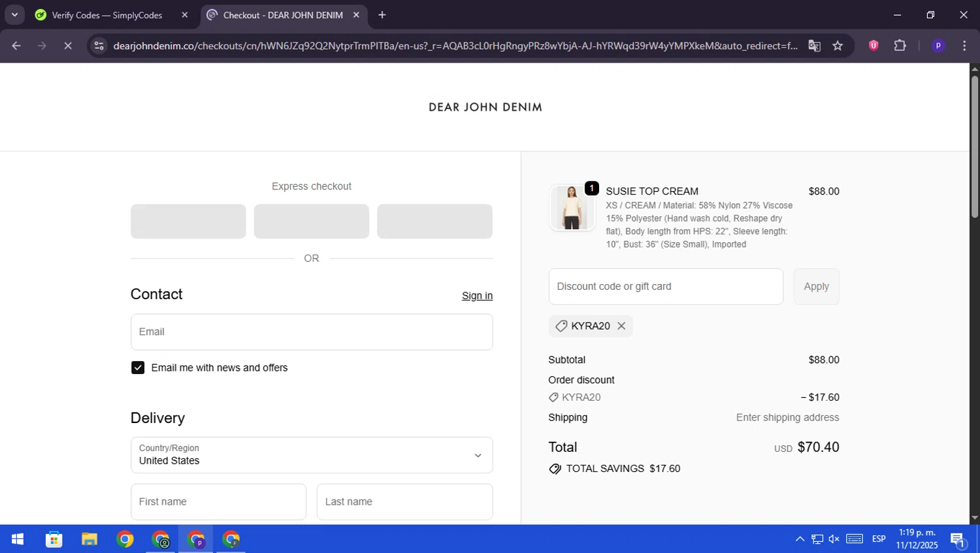
Task: Click the page vertical scrollbar thumb
Action: coord(975,147)
